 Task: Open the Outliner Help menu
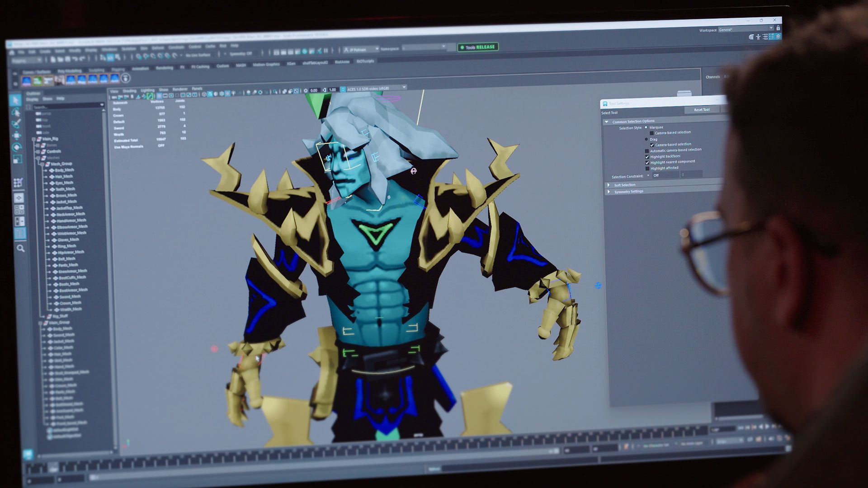coord(61,99)
